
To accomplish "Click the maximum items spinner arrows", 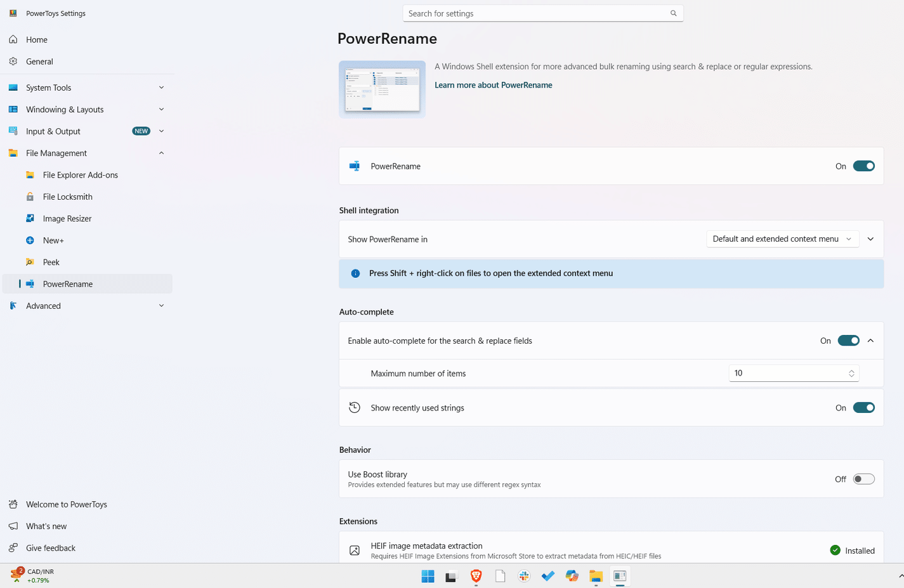I will (x=851, y=374).
